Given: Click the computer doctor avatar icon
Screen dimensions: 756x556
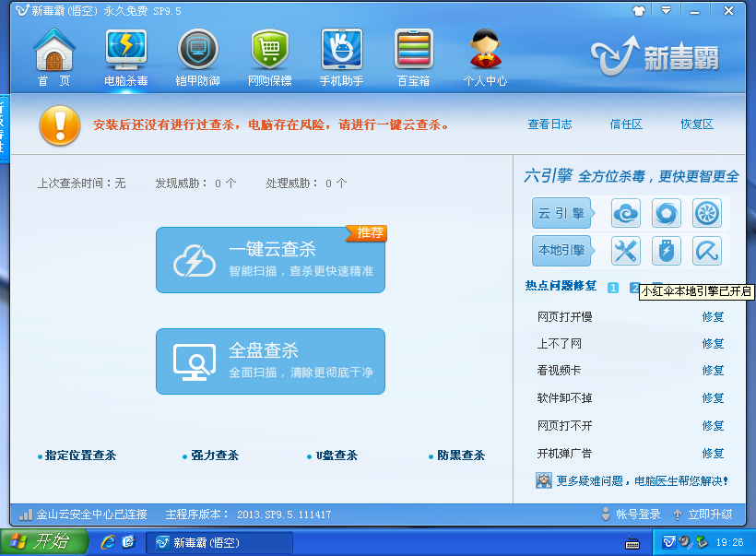Looking at the screenshot, I should coord(543,480).
